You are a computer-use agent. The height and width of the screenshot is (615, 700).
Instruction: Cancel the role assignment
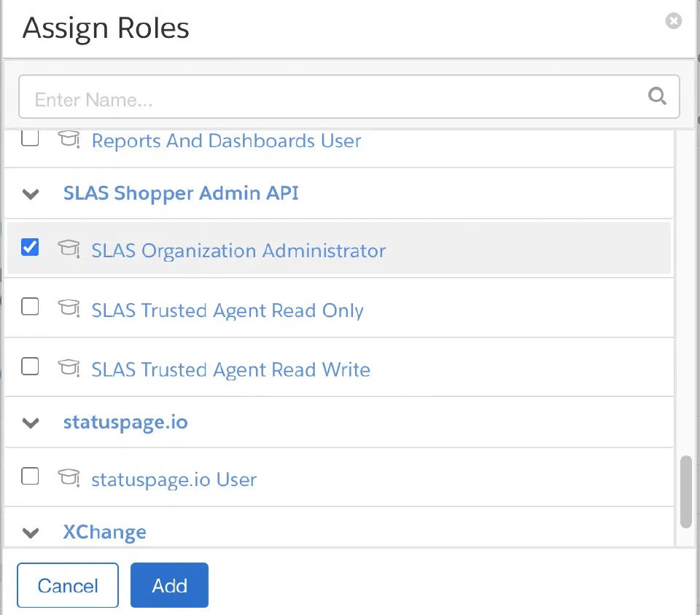click(68, 585)
